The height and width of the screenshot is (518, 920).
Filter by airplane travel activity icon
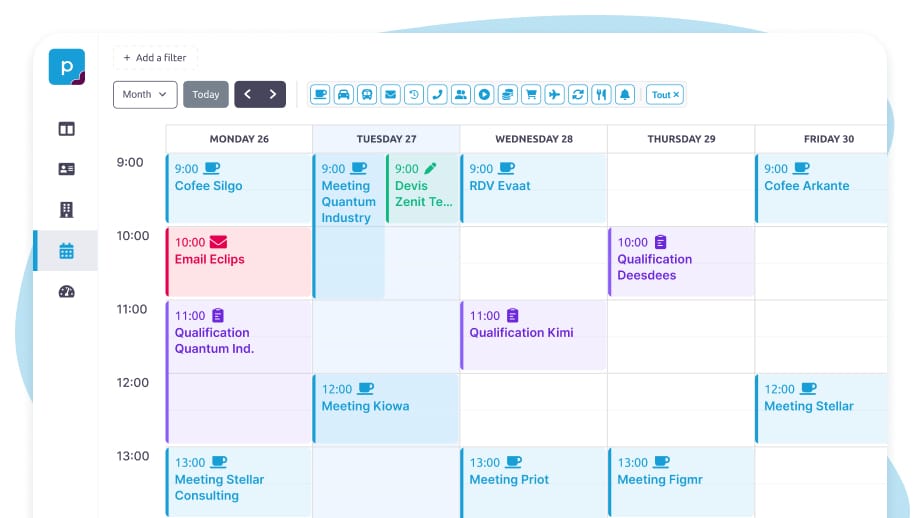[x=555, y=95]
